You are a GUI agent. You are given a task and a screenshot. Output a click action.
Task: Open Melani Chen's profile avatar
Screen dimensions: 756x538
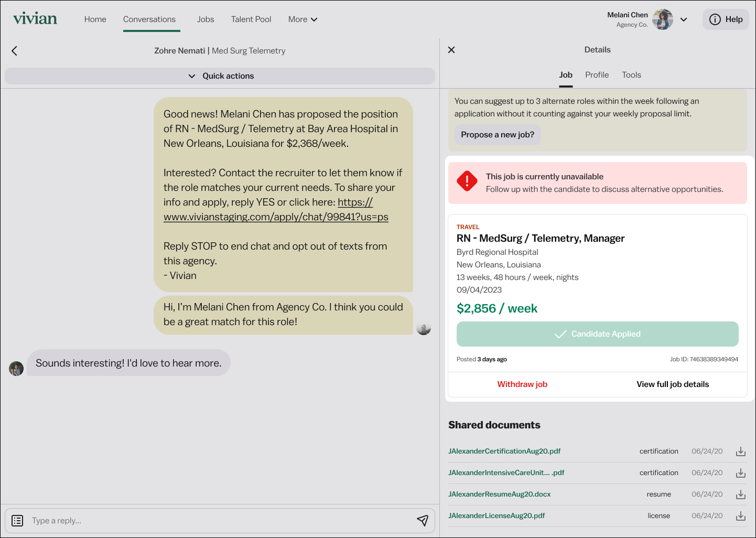(663, 19)
